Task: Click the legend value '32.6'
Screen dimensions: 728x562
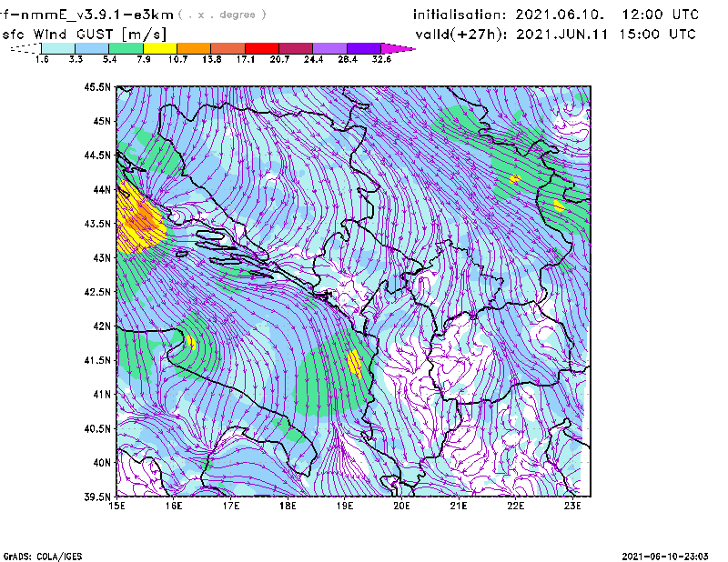Action: [x=381, y=59]
